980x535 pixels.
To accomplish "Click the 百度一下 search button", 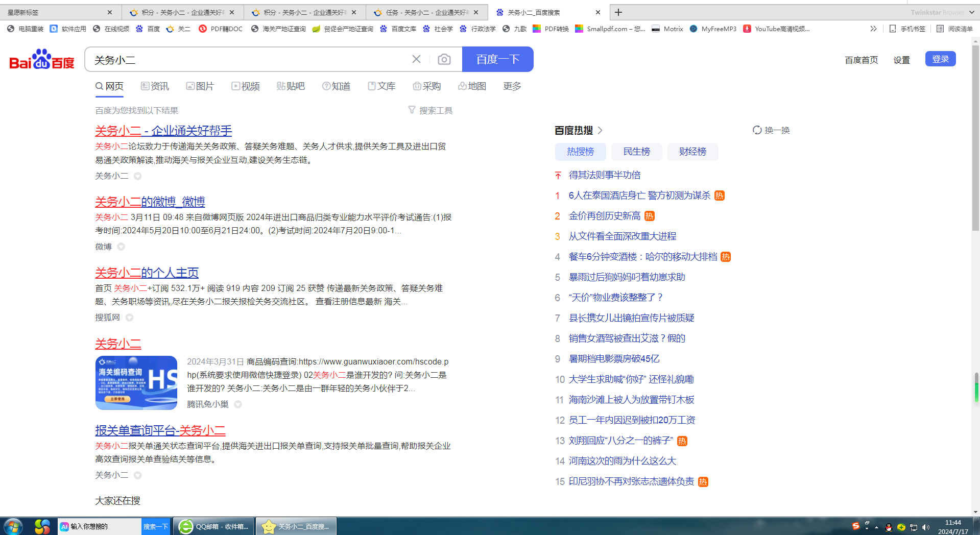I will (x=498, y=59).
